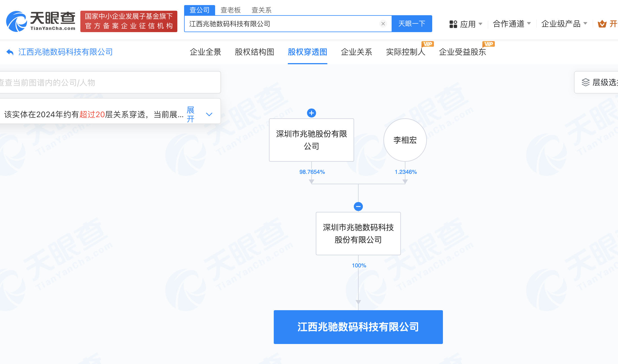This screenshot has width=618, height=364.
Task: Clear the search box with X icon
Action: [x=383, y=24]
